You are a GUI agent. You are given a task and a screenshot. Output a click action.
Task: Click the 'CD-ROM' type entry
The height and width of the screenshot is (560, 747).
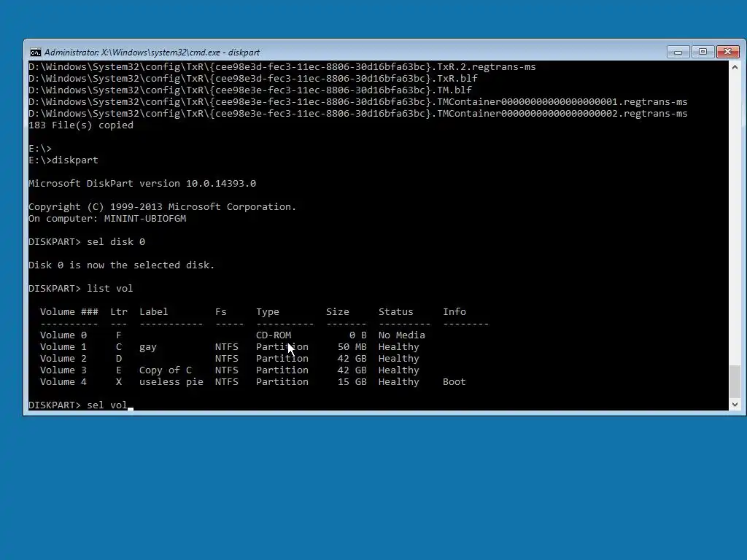(274, 335)
